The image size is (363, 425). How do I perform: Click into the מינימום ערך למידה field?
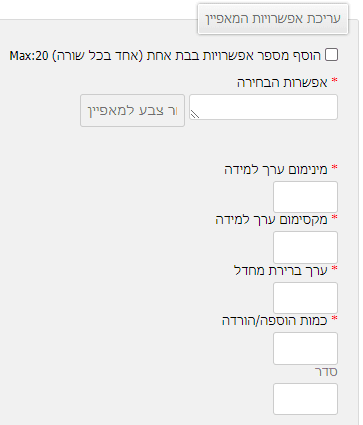click(305, 197)
